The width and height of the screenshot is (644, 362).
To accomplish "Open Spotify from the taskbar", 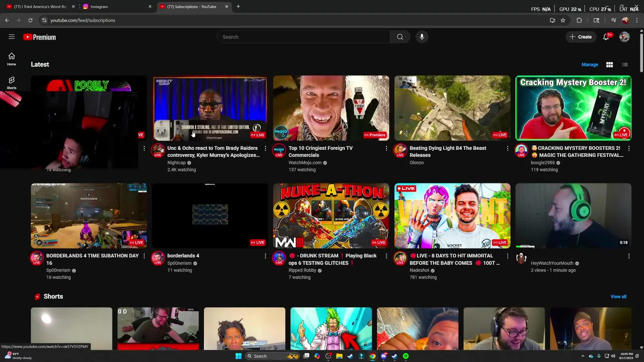I will click(406, 356).
